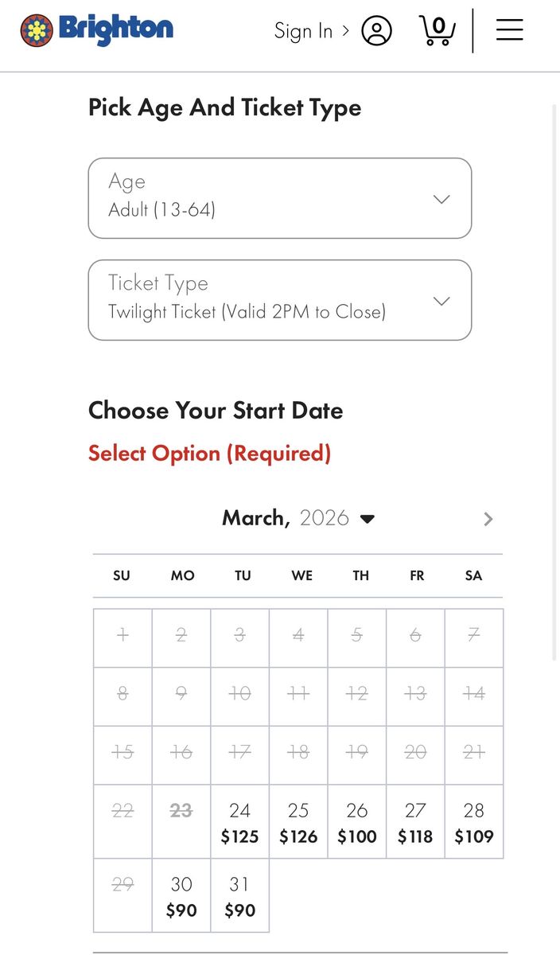Click the crossed-out March 1 cell
Image resolution: width=560 pixels, height=955 pixels.
pyautogui.click(x=122, y=638)
